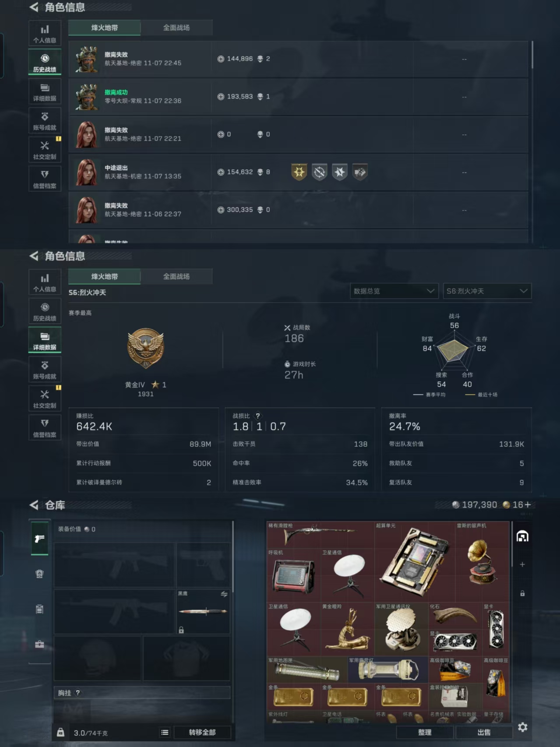Open the backpack icon in warehouse sidebar
Image resolution: width=560 pixels, height=747 pixels.
click(x=39, y=609)
